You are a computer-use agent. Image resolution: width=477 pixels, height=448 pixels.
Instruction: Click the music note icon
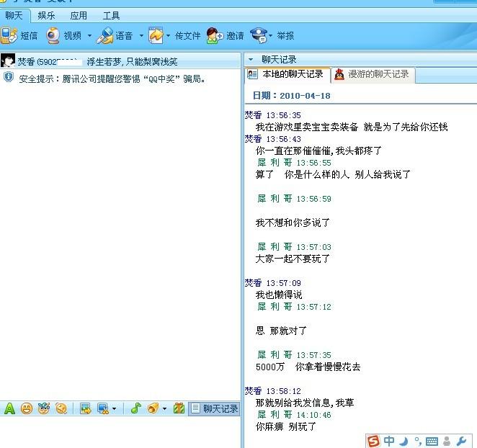[135, 408]
